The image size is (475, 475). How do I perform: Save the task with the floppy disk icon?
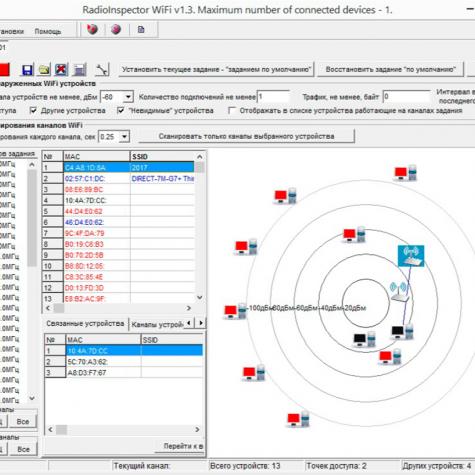27,70
